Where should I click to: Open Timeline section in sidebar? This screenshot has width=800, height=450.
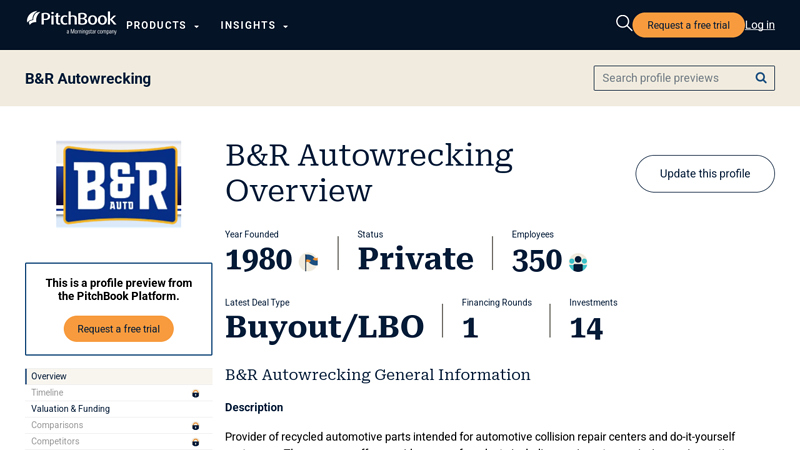tap(119, 392)
